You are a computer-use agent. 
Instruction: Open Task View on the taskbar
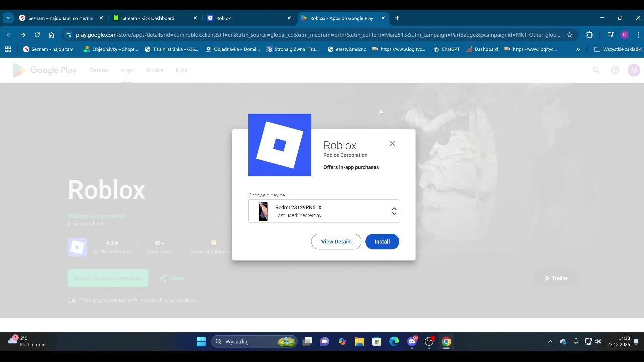(x=307, y=342)
